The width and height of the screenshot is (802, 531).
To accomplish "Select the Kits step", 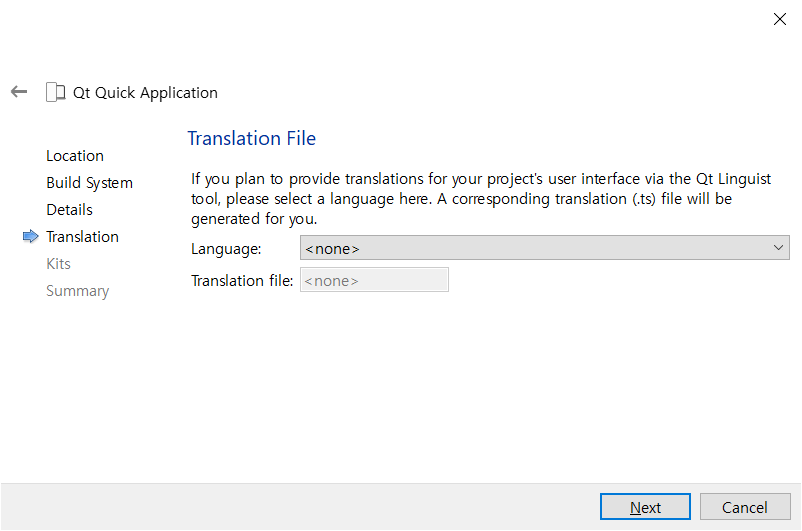I will (58, 264).
